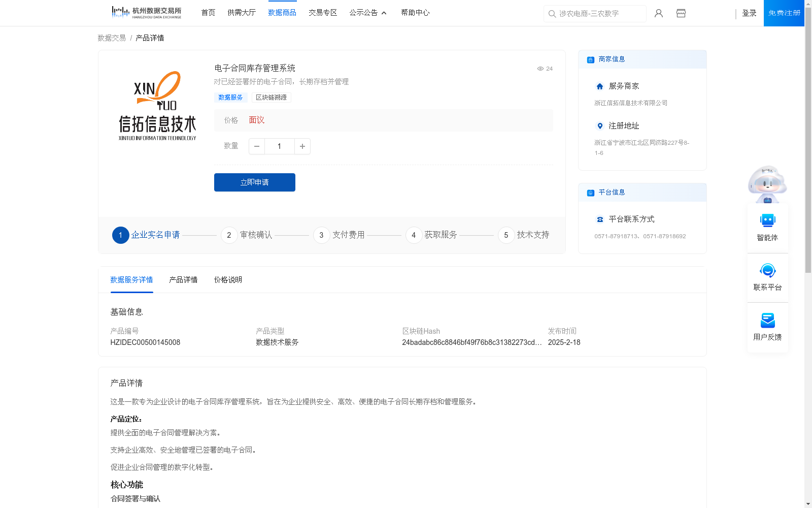The height and width of the screenshot is (508, 812).
Task: Switch to 产品详情 tab
Action: (183, 280)
